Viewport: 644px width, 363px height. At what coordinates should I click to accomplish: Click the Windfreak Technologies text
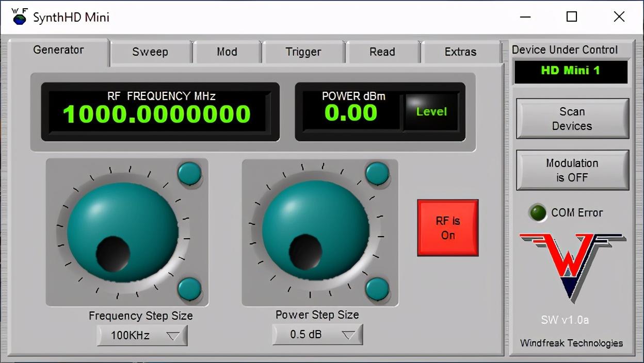(571, 343)
